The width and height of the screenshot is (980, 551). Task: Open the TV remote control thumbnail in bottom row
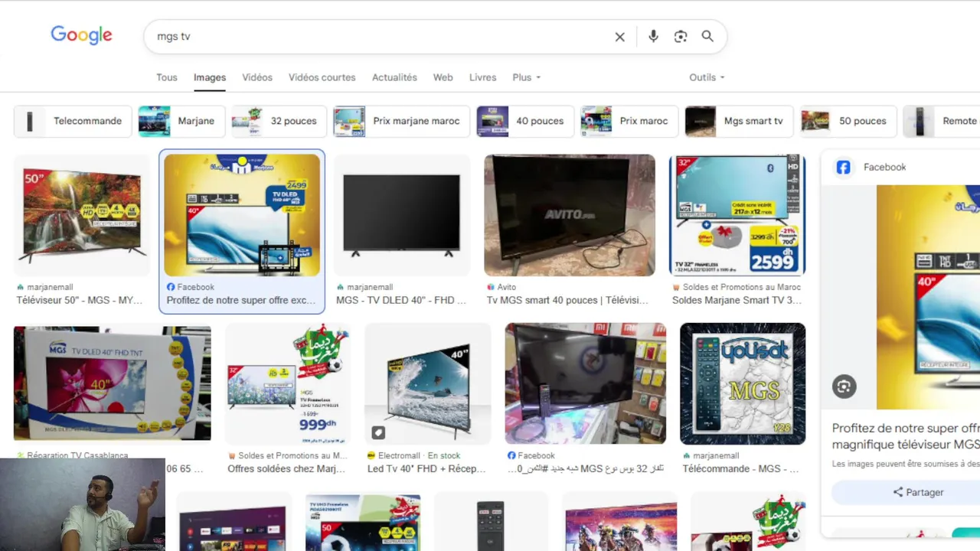(491, 522)
